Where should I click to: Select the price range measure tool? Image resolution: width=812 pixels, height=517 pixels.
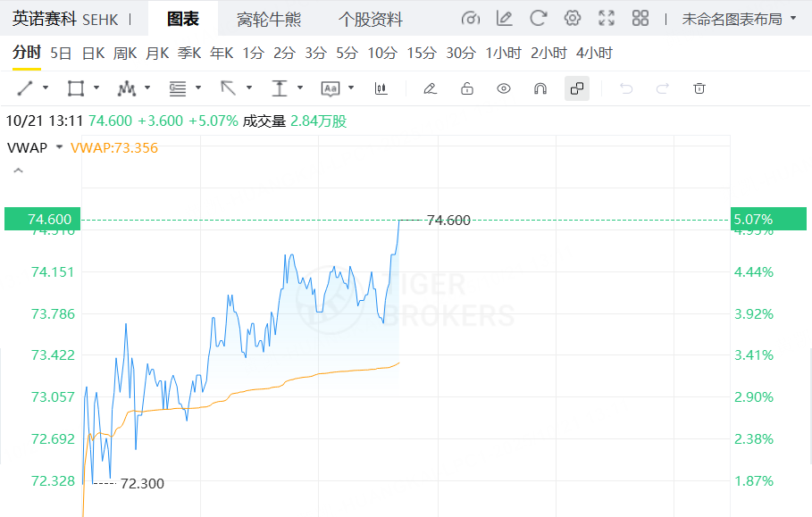pyautogui.click(x=279, y=88)
